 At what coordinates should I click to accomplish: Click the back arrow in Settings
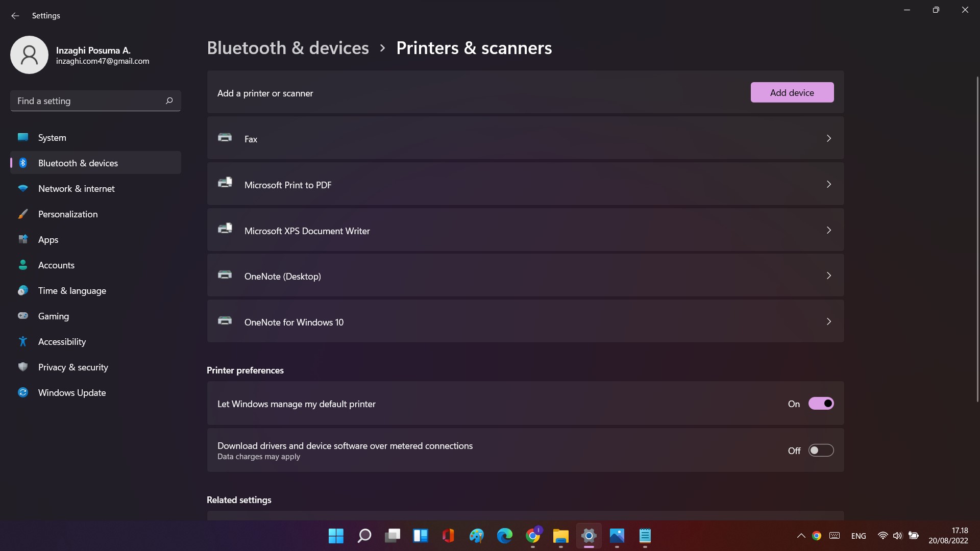click(x=15, y=16)
